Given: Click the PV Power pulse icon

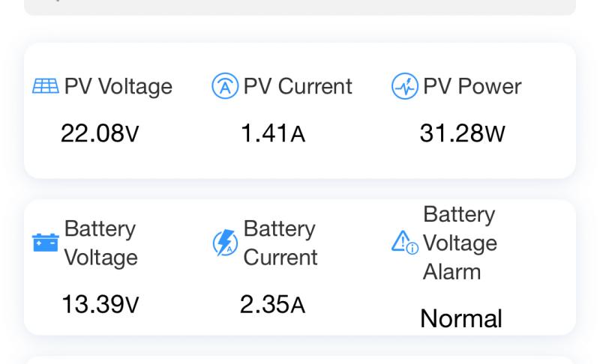Looking at the screenshot, I should [405, 87].
